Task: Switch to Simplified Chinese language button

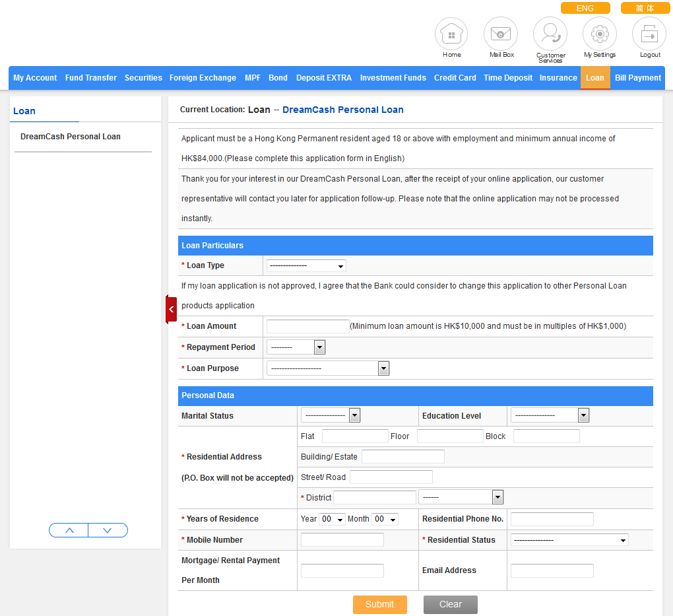Action: 645,9
